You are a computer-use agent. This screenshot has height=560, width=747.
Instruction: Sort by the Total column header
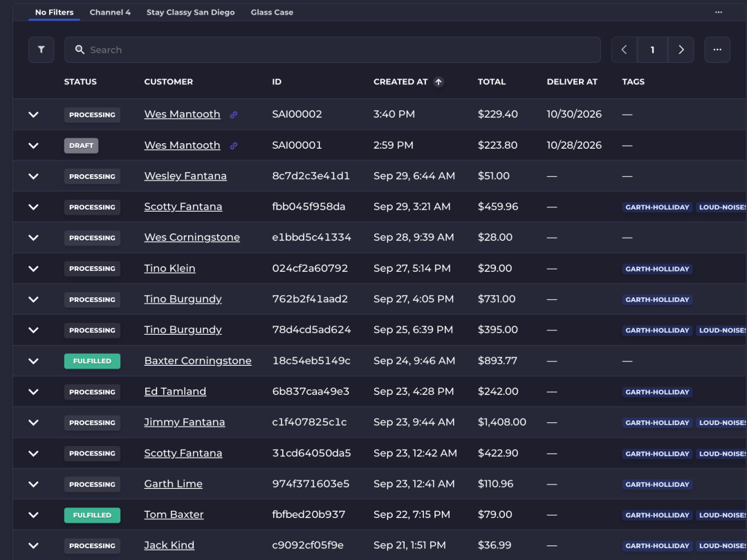click(492, 82)
